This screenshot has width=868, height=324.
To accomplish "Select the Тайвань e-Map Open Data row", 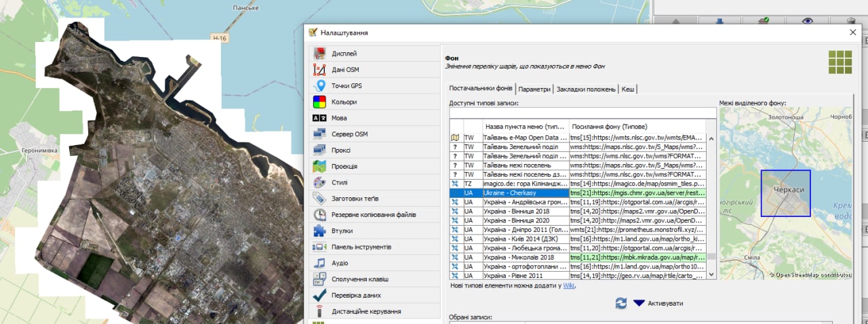I will click(578, 138).
